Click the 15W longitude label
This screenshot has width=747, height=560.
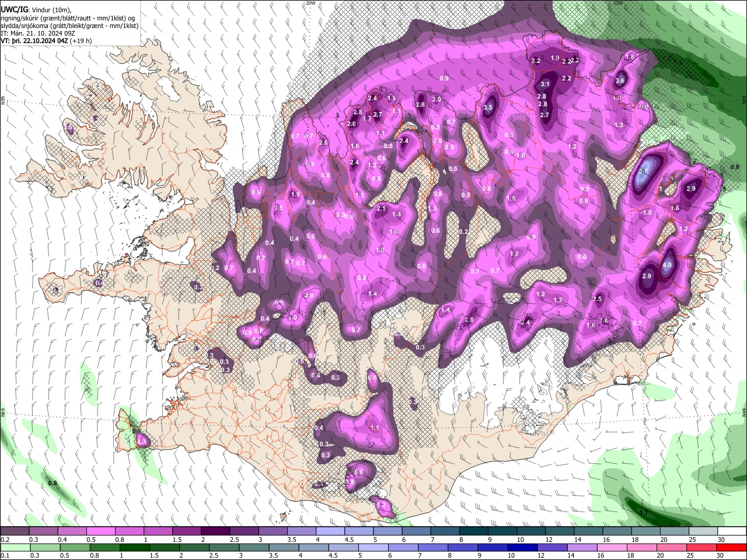tap(619, 3)
